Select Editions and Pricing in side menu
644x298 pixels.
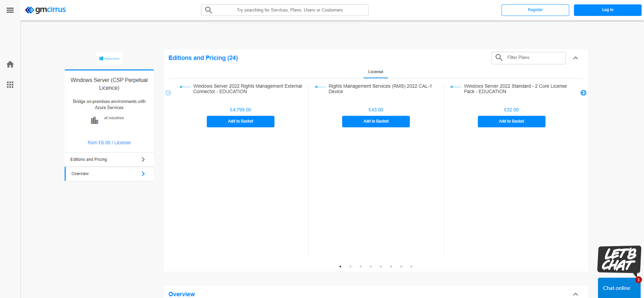coord(109,159)
